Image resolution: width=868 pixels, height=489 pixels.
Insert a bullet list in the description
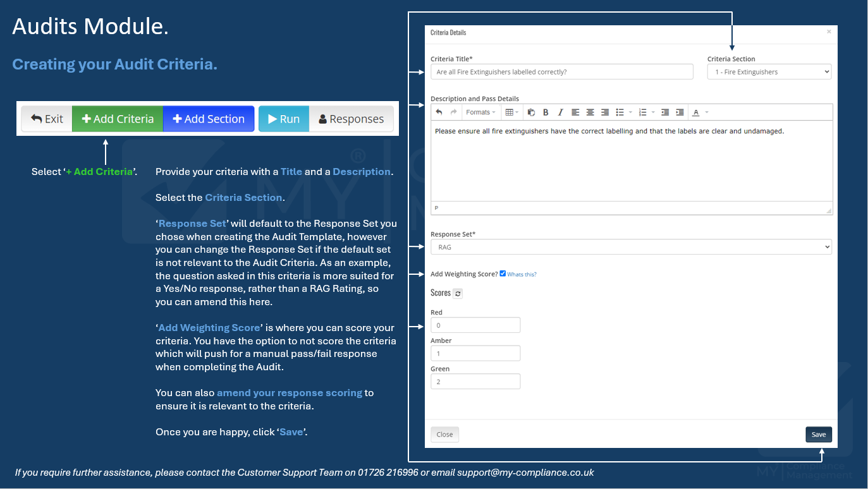tap(620, 112)
